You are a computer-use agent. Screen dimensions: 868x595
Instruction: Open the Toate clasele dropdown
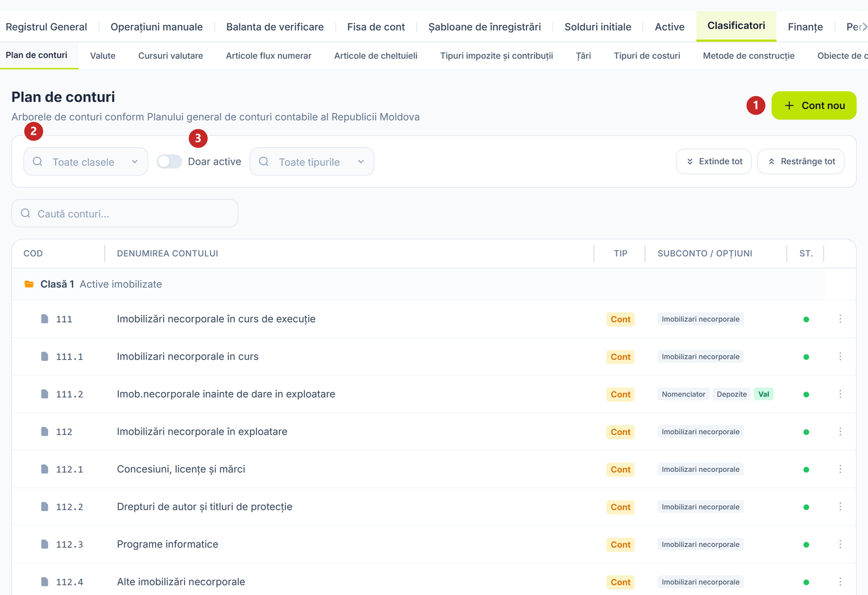coord(86,162)
